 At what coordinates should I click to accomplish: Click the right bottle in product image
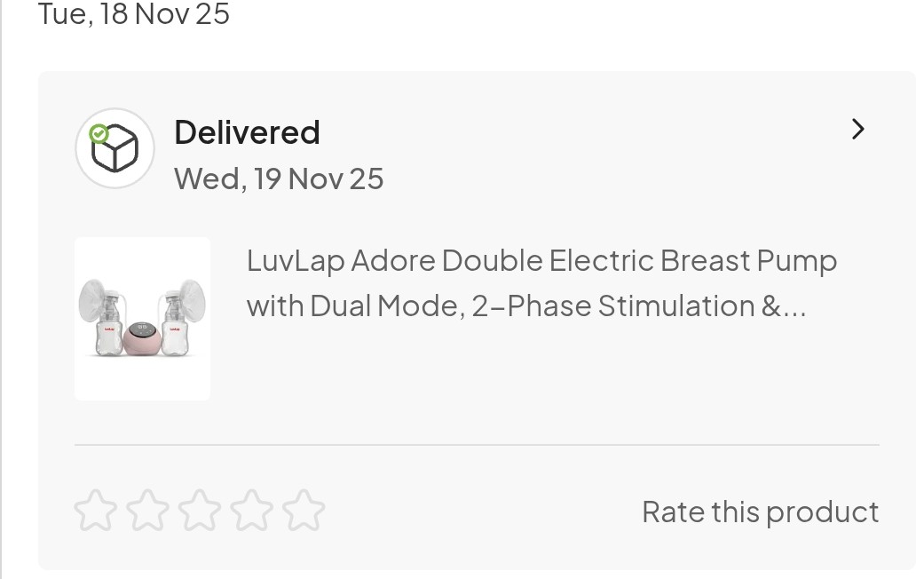[x=178, y=321]
